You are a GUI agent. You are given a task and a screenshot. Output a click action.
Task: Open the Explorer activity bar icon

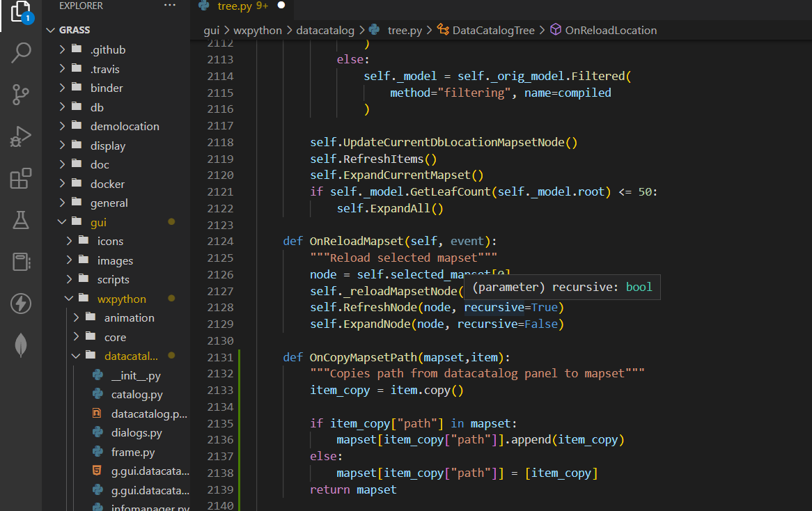[x=21, y=13]
